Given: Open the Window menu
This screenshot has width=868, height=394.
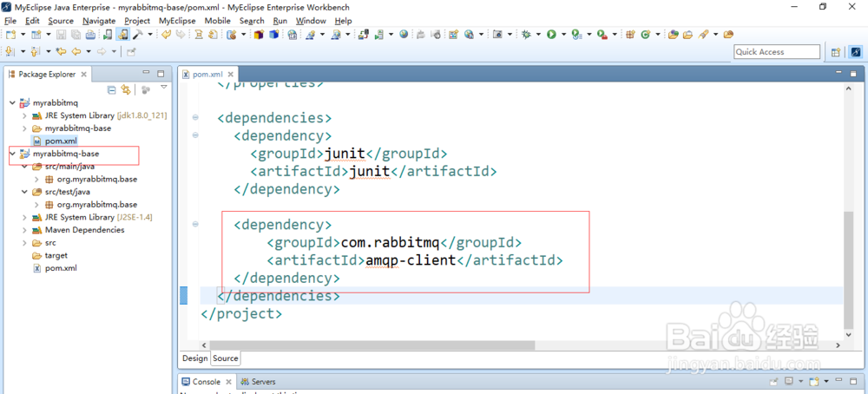Looking at the screenshot, I should pyautogui.click(x=311, y=21).
